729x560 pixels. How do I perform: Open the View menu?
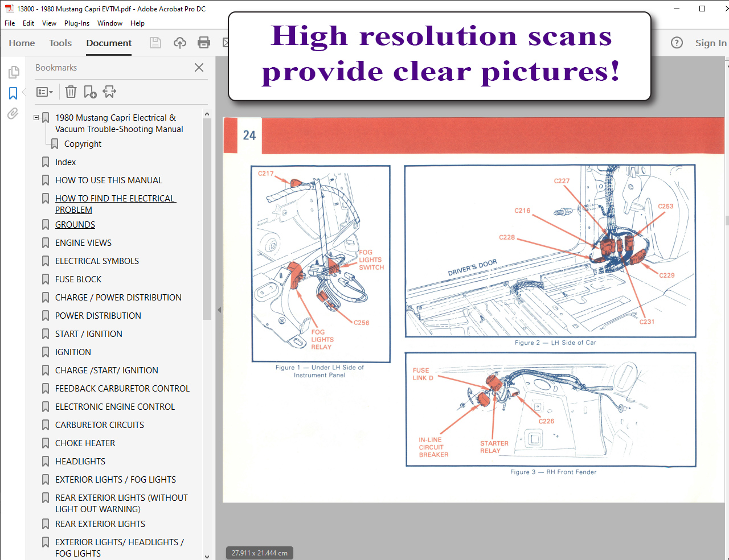49,23
